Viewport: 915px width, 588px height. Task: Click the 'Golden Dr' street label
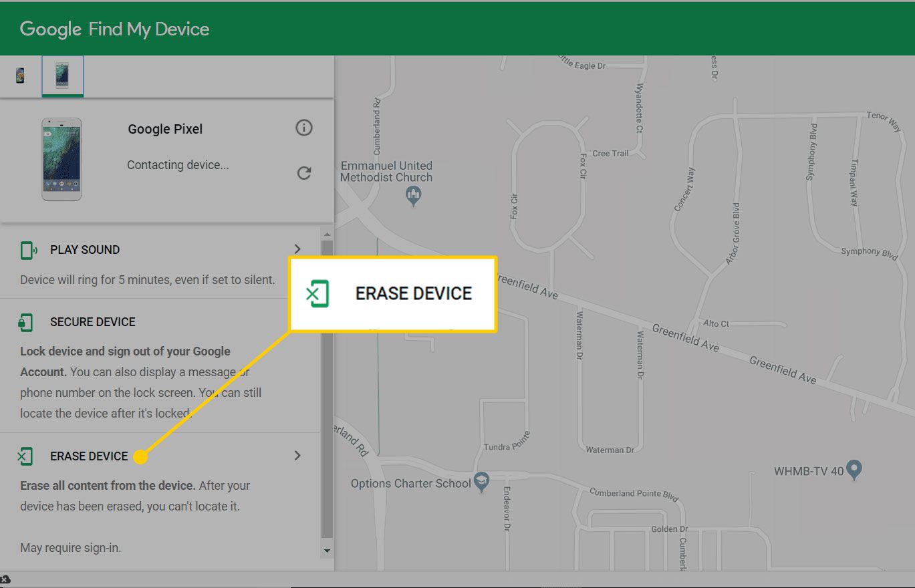click(670, 529)
